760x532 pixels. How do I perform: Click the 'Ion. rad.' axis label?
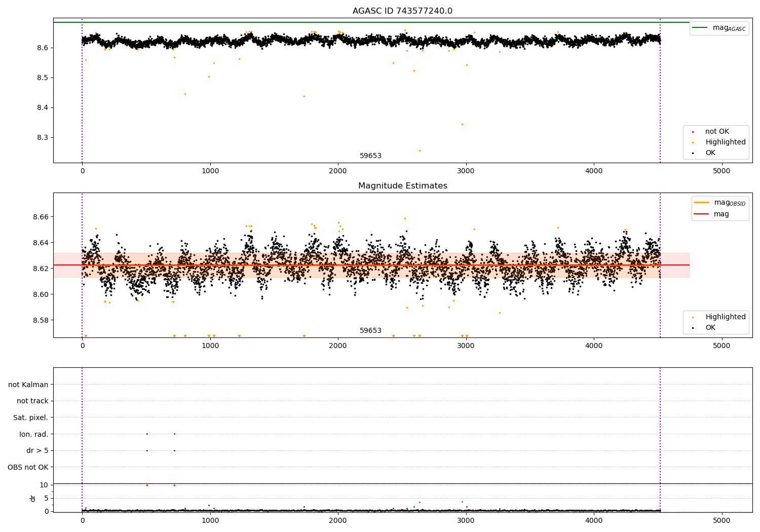click(34, 434)
